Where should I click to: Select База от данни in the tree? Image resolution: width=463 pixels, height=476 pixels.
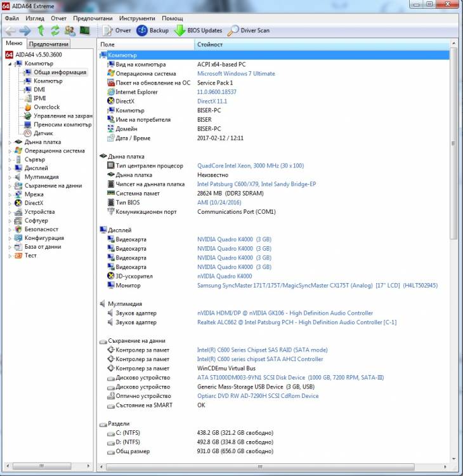click(38, 247)
